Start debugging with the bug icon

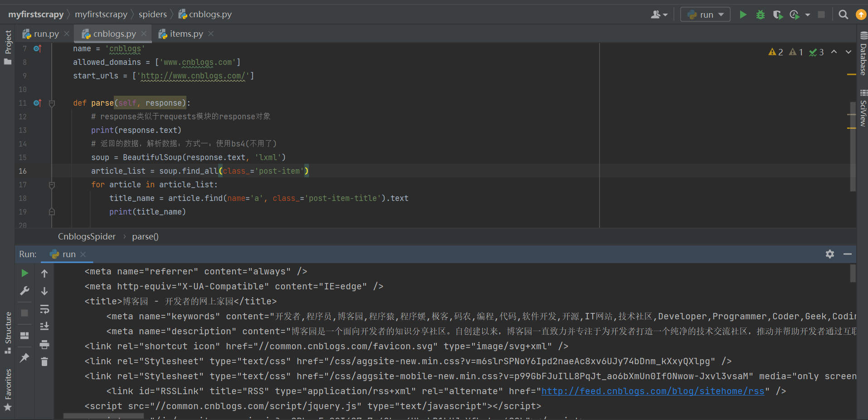click(761, 15)
